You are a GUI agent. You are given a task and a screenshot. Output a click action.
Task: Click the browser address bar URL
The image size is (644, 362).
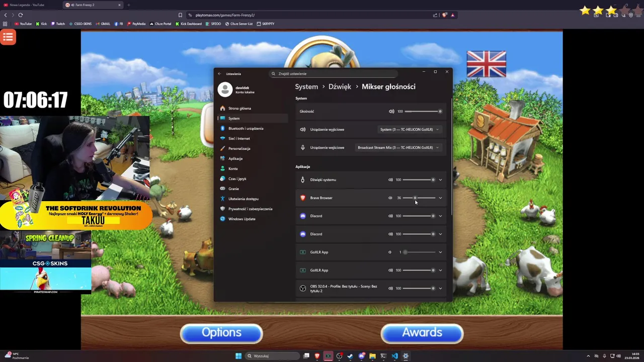tap(225, 15)
